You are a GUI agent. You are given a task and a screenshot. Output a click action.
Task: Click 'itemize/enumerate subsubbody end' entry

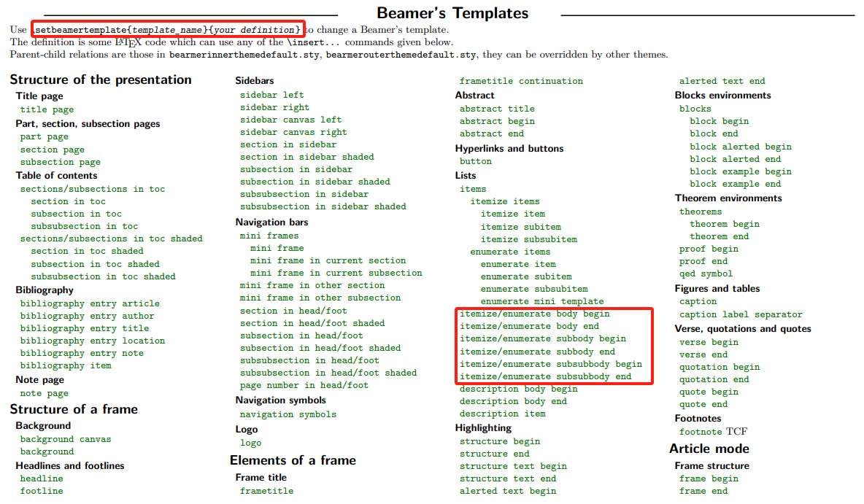pyautogui.click(x=546, y=377)
